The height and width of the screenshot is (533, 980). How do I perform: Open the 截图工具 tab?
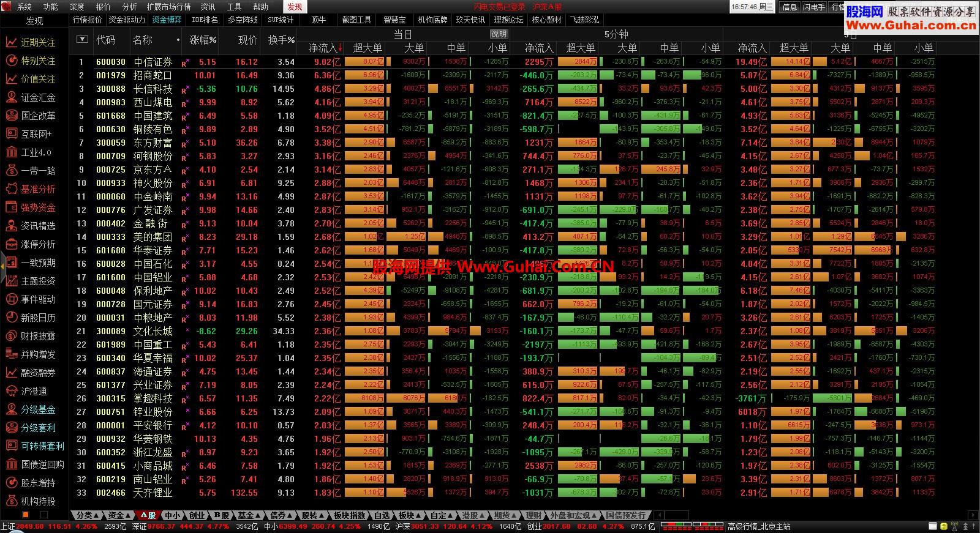[x=357, y=20]
